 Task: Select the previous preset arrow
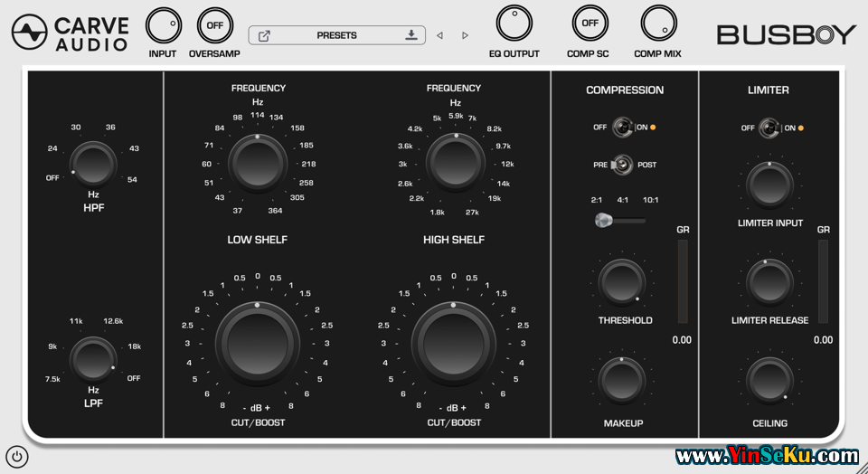click(439, 36)
